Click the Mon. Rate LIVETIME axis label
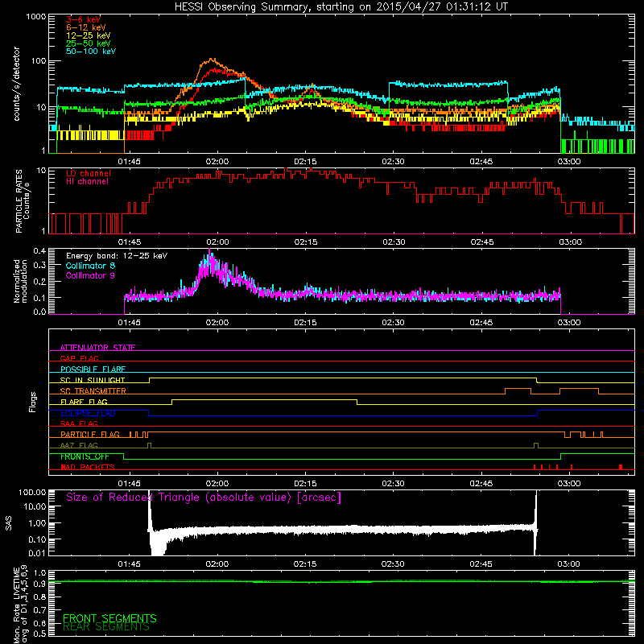This screenshot has height=644, width=644. point(20,604)
